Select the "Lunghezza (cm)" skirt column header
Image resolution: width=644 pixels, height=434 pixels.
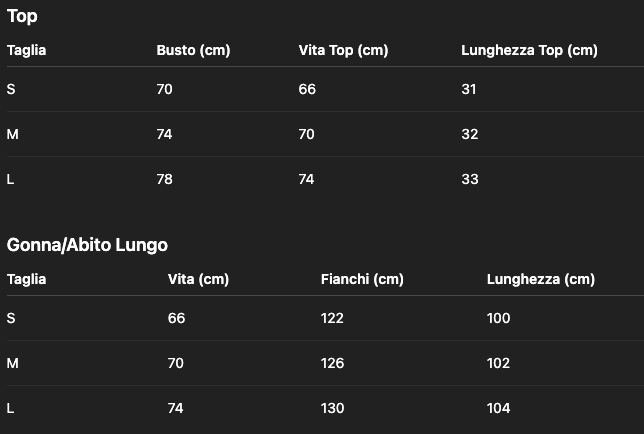pyautogui.click(x=540, y=279)
